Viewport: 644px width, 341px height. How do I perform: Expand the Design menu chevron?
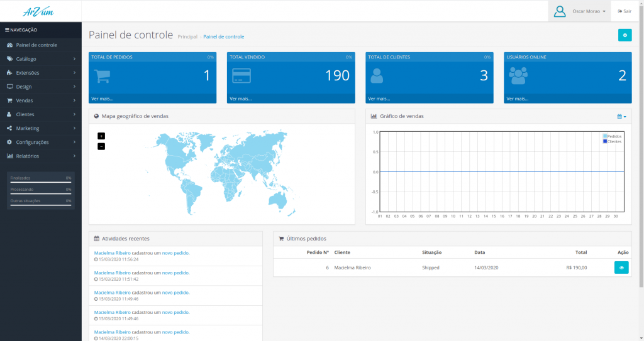[x=74, y=87]
